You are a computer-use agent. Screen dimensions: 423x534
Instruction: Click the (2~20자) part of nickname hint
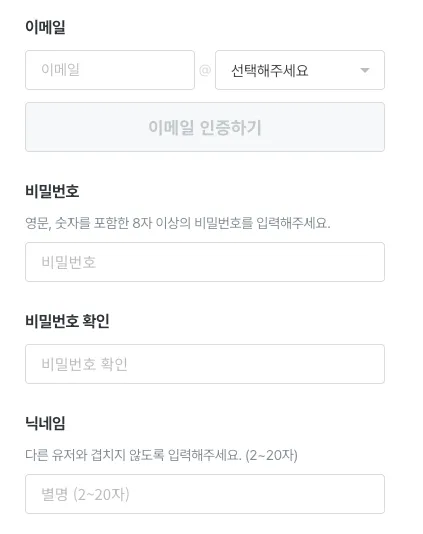(271, 455)
